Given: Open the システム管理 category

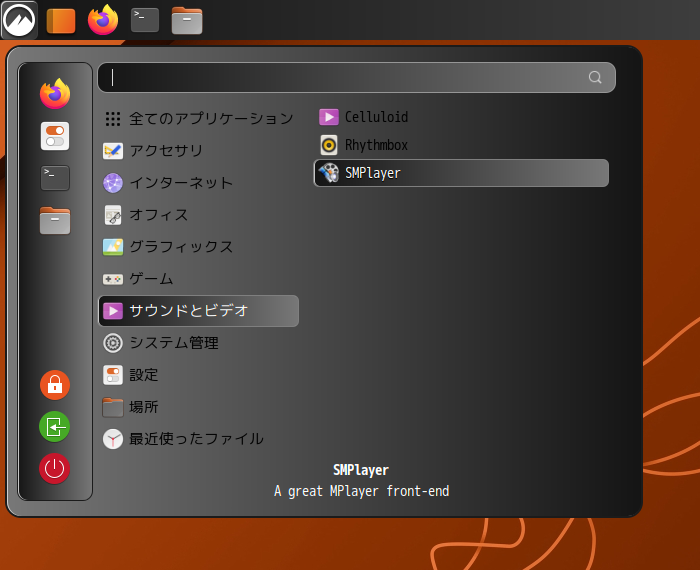Looking at the screenshot, I should point(199,343).
